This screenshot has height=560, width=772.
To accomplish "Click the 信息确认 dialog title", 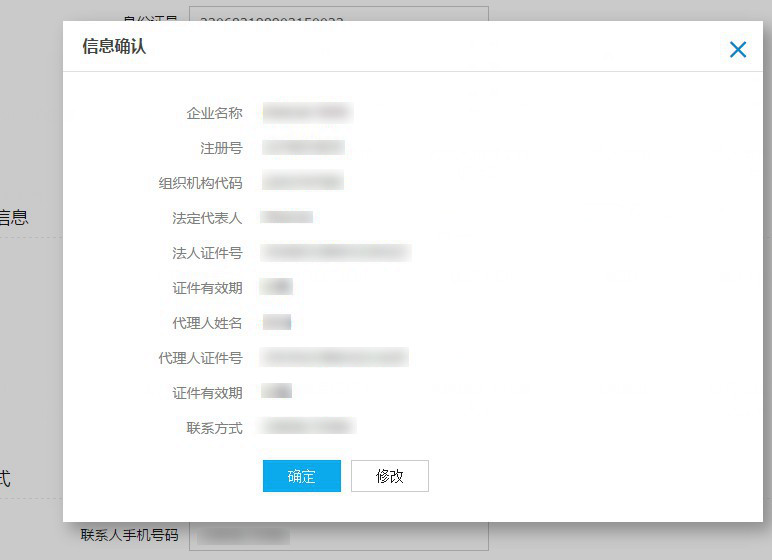I will [x=114, y=46].
